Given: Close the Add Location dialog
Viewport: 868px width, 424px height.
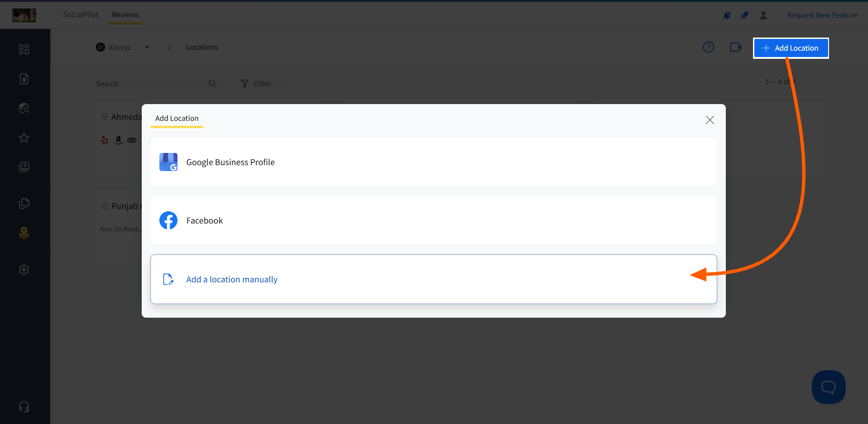Looking at the screenshot, I should [710, 120].
